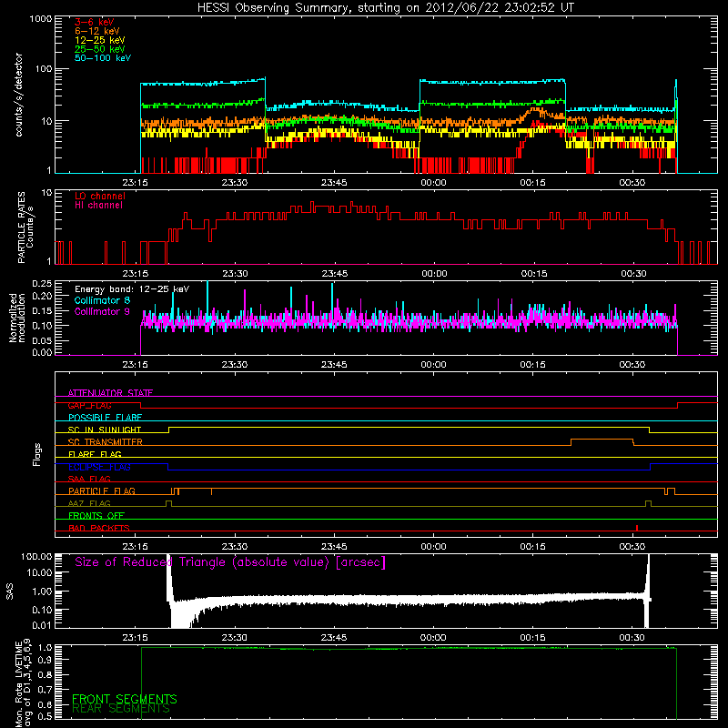
Task: Click the SC_TRANSMITTER flag label
Action: coord(105,442)
